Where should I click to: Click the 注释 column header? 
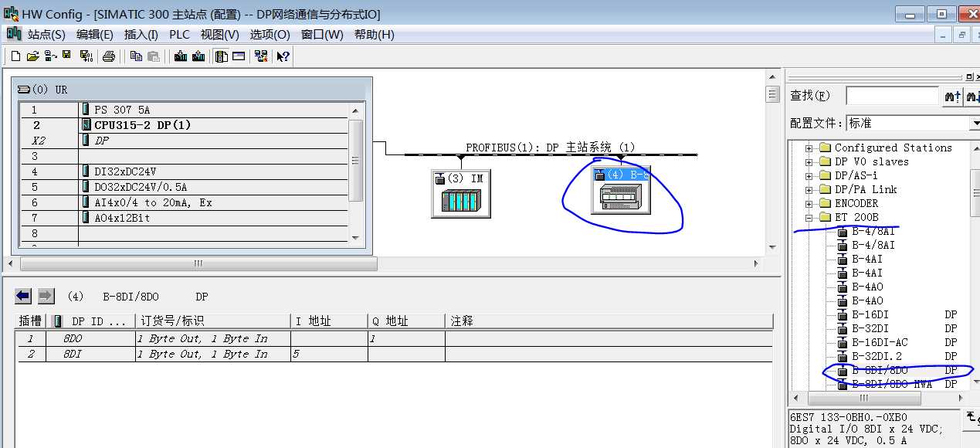[609, 321]
